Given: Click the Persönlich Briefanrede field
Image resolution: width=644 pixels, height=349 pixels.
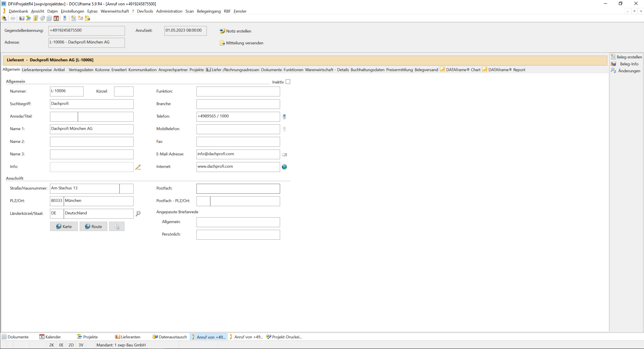Looking at the screenshot, I should click(238, 235).
